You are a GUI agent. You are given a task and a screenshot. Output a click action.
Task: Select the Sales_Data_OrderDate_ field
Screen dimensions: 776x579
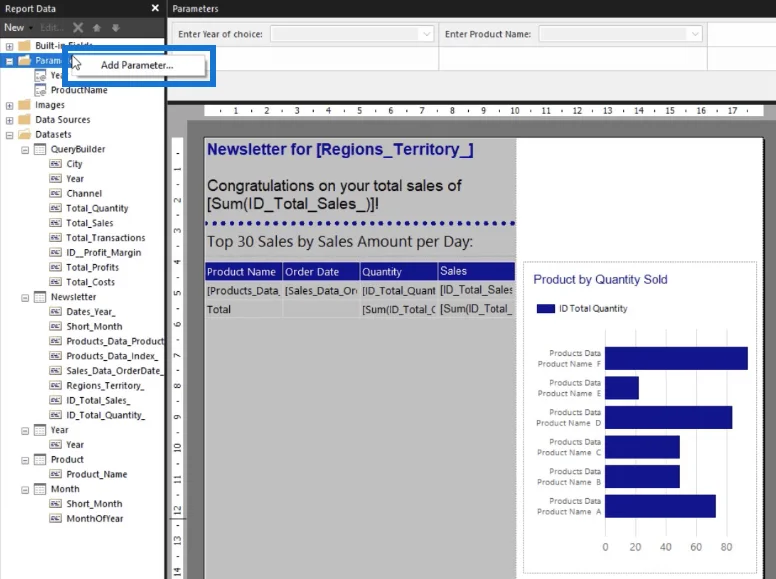point(115,371)
